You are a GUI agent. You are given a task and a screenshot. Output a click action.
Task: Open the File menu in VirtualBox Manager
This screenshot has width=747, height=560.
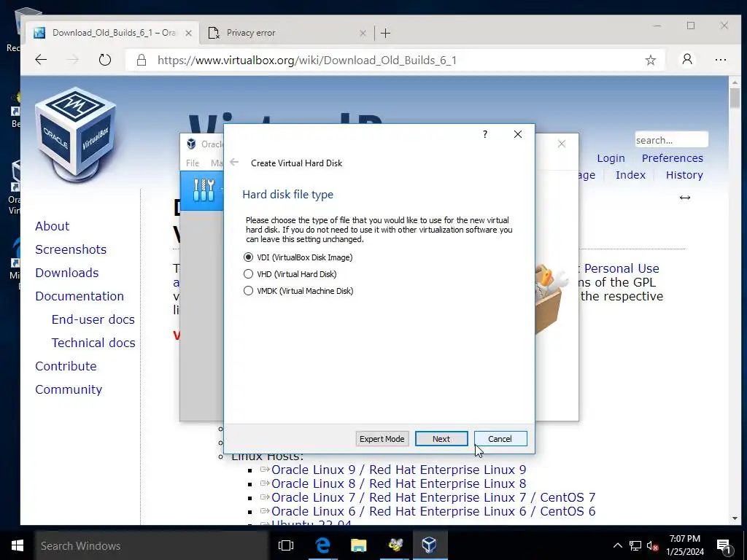click(193, 163)
